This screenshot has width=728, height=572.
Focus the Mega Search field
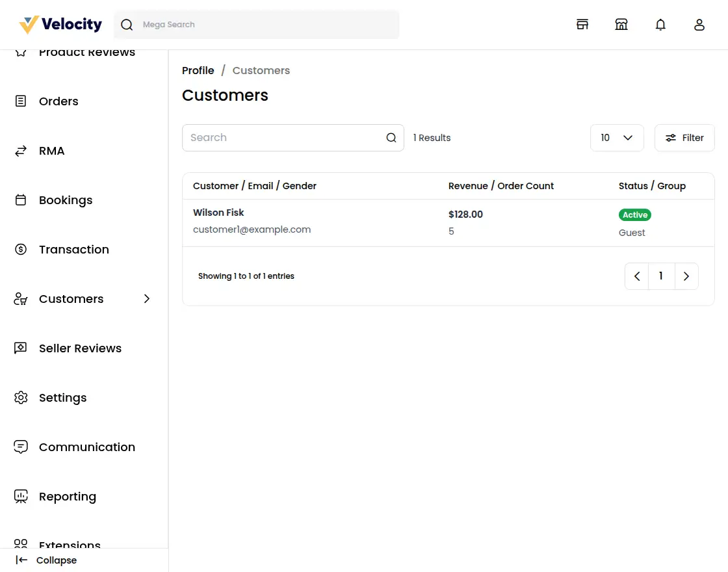pyautogui.click(x=266, y=25)
